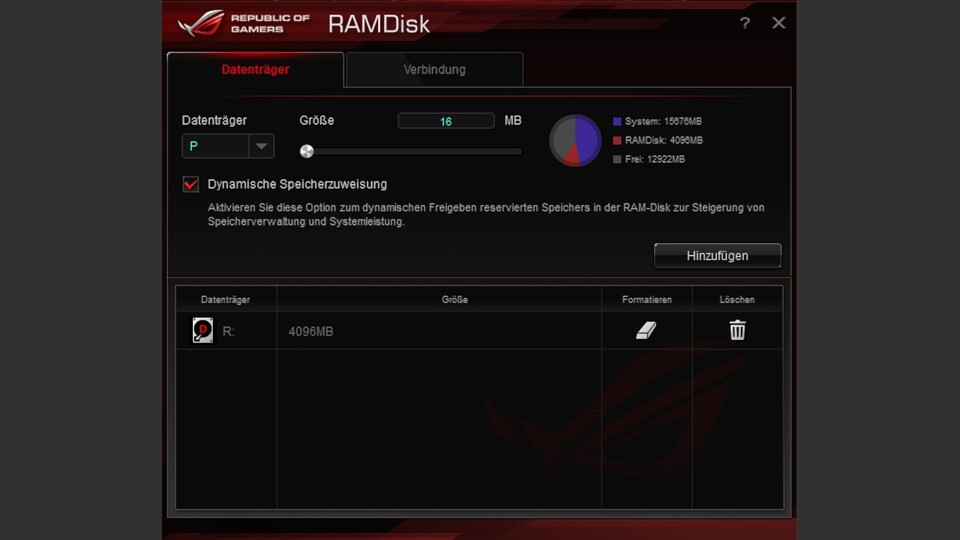This screenshot has height=540, width=960.
Task: Click the System legend text
Action: point(663,121)
